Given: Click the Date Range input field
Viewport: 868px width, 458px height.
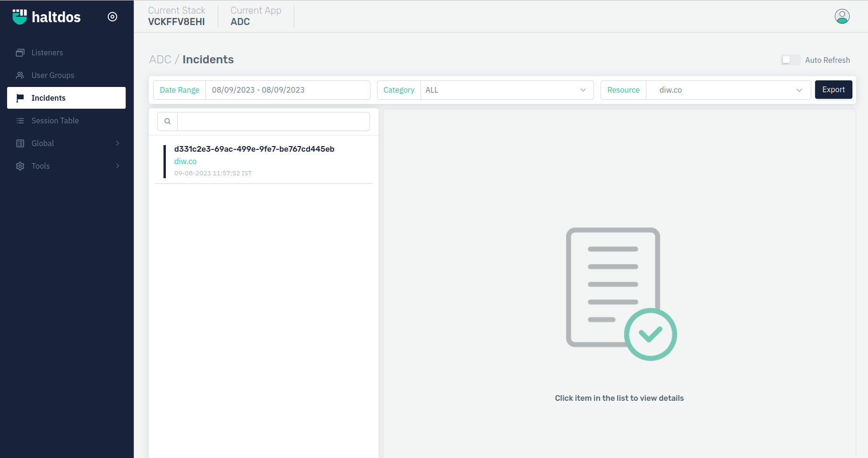Looking at the screenshot, I should tap(287, 90).
